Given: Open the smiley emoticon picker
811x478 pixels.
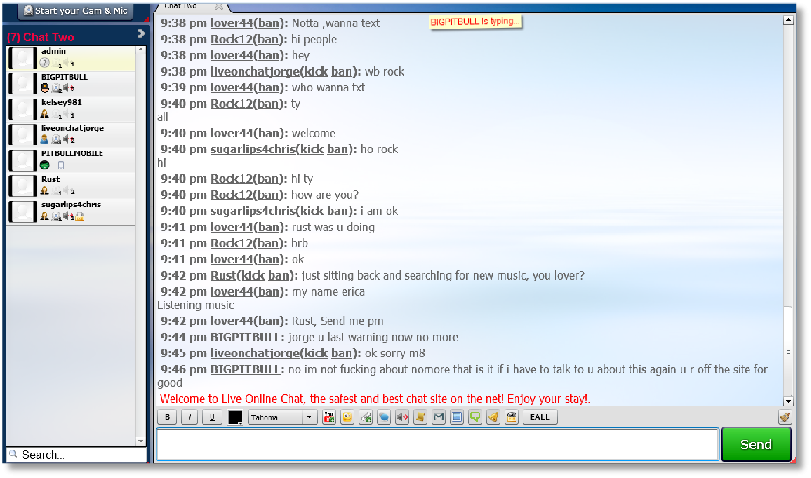Looking at the screenshot, I should [347, 417].
